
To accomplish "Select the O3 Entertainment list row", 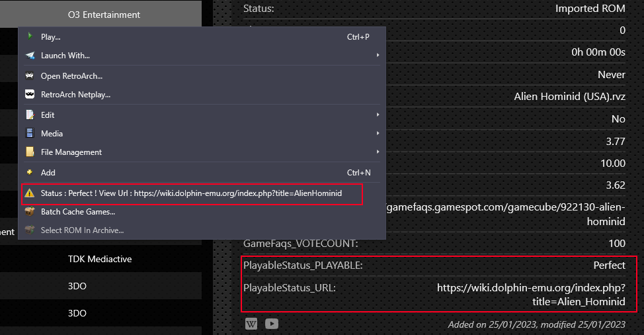I will coord(101,15).
